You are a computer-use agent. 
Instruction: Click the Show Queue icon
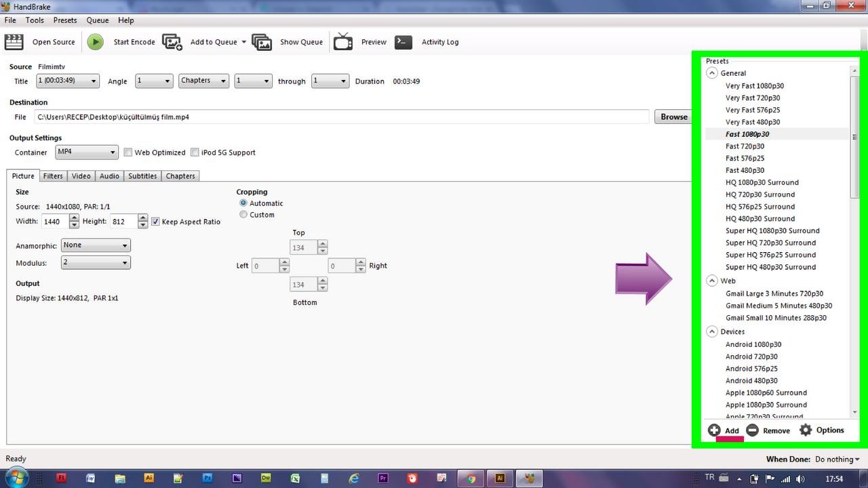(262, 42)
